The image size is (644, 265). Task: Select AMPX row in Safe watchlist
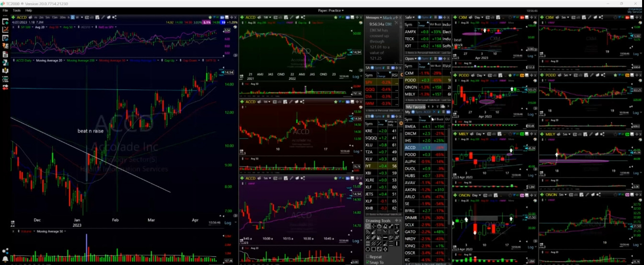428,32
